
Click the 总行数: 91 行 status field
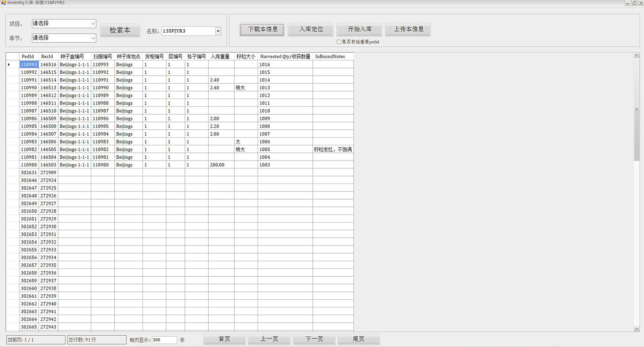coord(97,340)
